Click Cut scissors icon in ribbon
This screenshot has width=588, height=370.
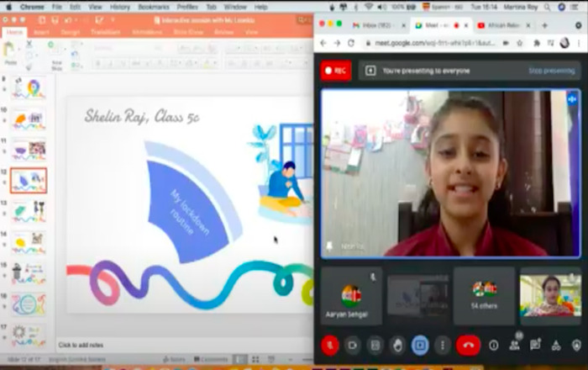point(29,45)
